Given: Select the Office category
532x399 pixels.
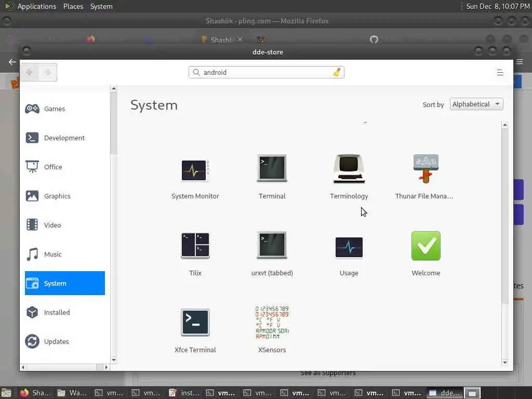Looking at the screenshot, I should (64, 167).
